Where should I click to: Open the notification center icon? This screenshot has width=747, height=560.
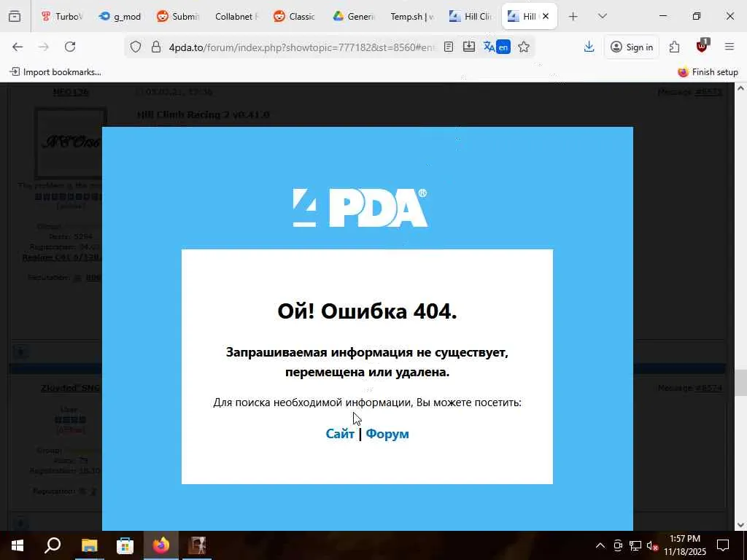click(x=723, y=545)
